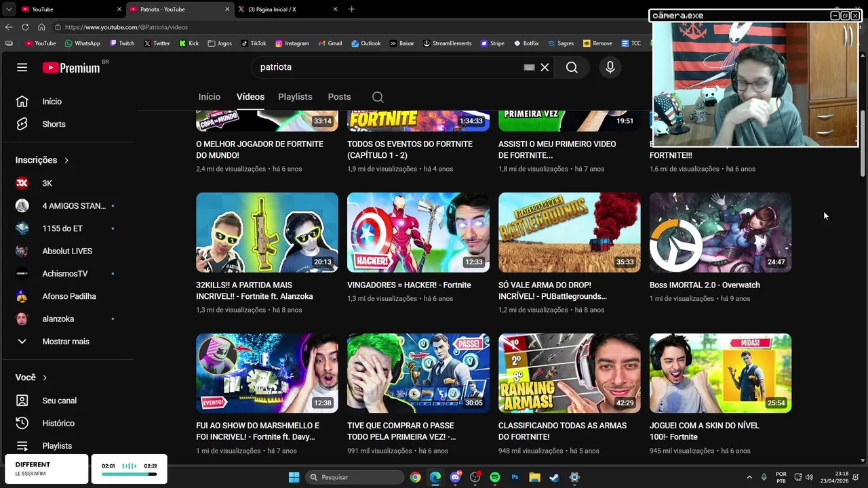The image size is (868, 488).
Task: Open the Absolut LIVES channel
Action: point(68,251)
